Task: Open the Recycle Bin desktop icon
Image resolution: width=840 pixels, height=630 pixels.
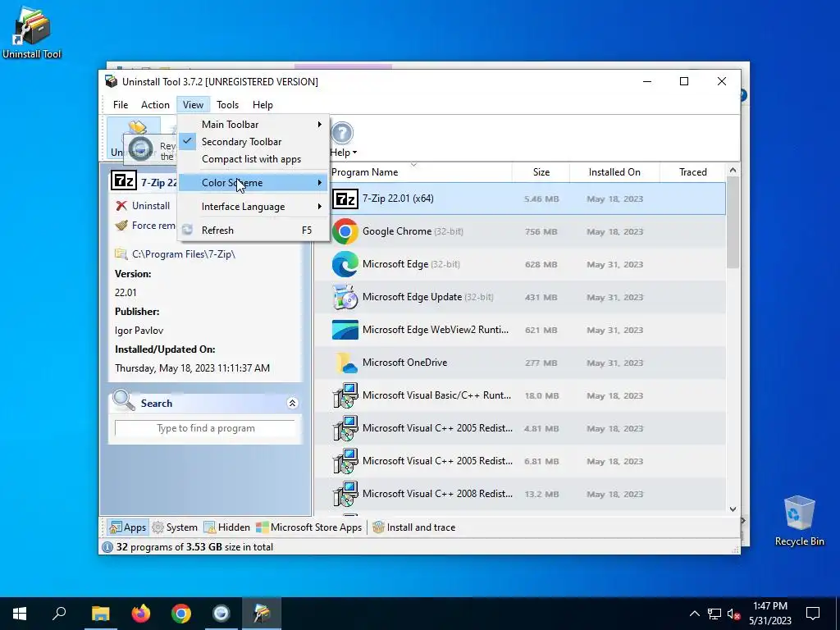Action: pyautogui.click(x=799, y=520)
